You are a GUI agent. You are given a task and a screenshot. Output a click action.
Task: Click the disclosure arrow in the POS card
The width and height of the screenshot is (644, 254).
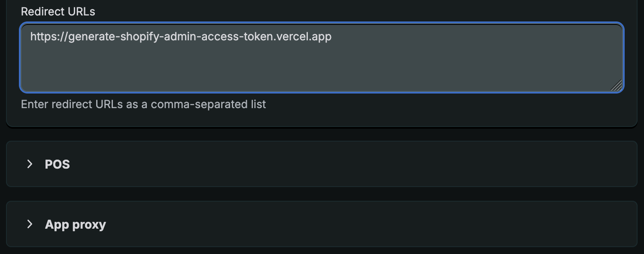[x=29, y=164]
